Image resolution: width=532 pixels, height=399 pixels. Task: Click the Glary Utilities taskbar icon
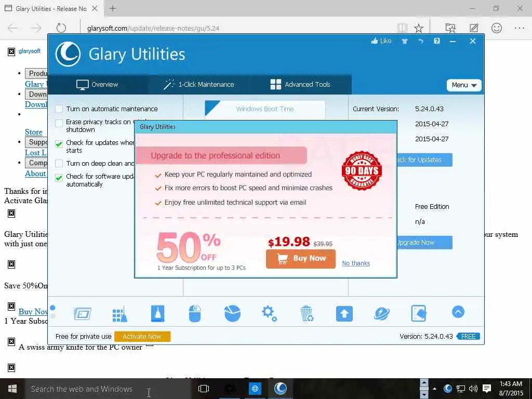click(280, 389)
